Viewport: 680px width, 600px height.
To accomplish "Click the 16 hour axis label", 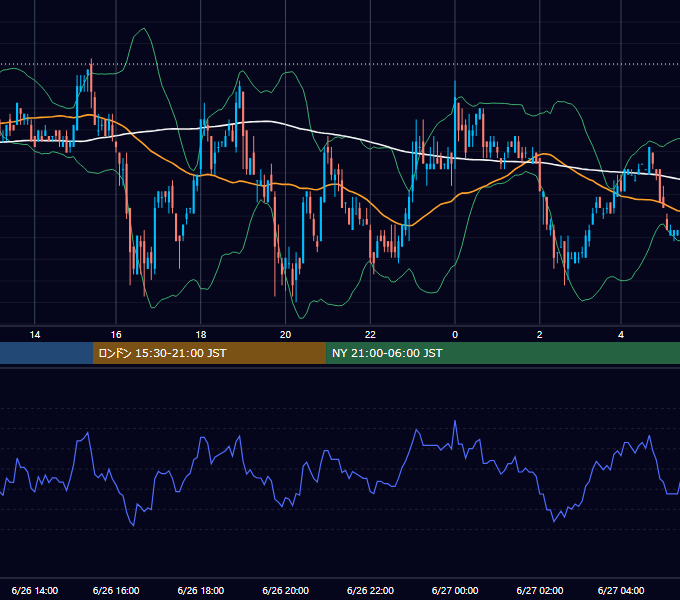I will [x=116, y=335].
